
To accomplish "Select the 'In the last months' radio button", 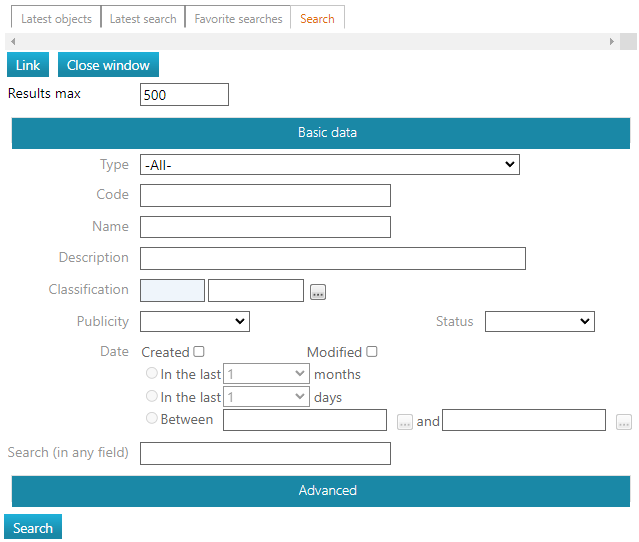I will pos(152,373).
